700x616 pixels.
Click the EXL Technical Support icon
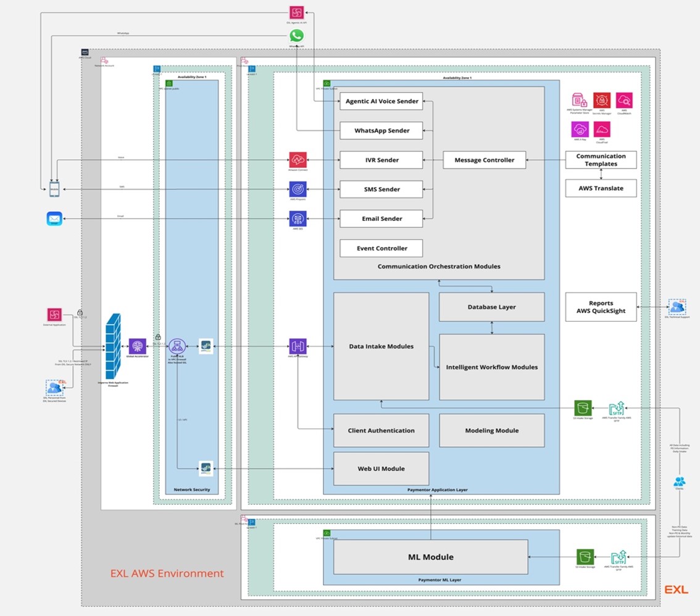[677, 307]
